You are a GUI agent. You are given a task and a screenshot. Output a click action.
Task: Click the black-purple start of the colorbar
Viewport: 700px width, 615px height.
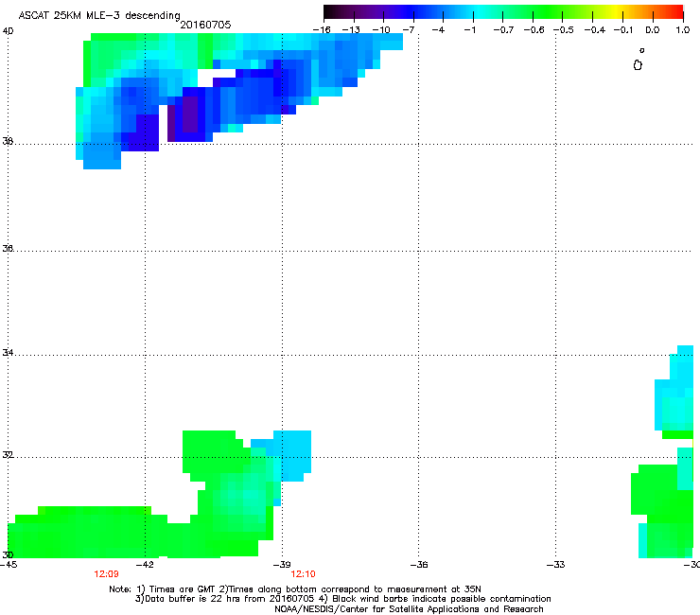click(x=335, y=11)
